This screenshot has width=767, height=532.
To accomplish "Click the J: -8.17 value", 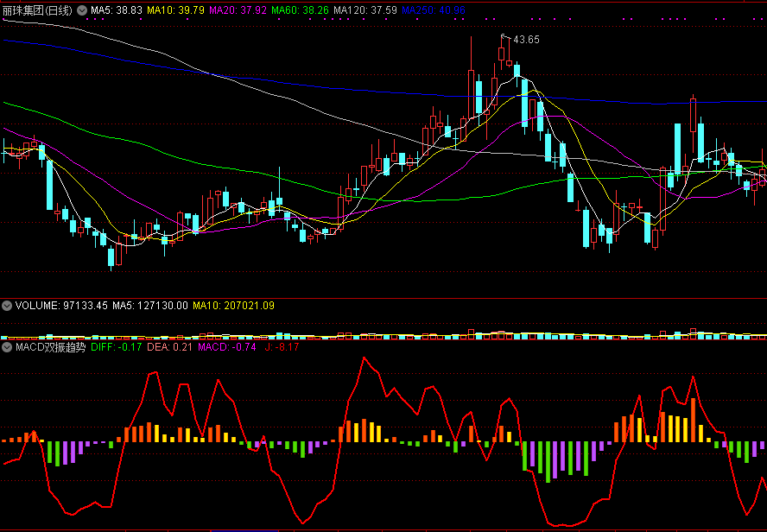I will coord(282,348).
